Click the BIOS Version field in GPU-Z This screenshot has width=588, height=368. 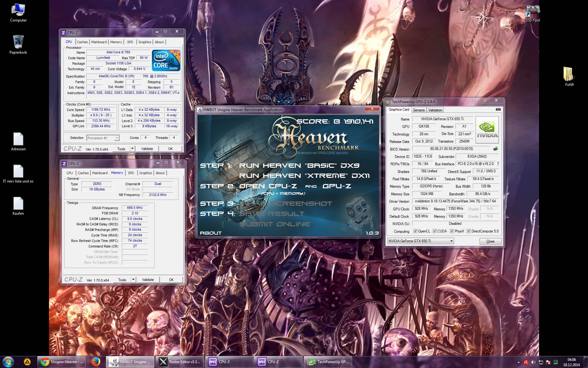(451, 149)
